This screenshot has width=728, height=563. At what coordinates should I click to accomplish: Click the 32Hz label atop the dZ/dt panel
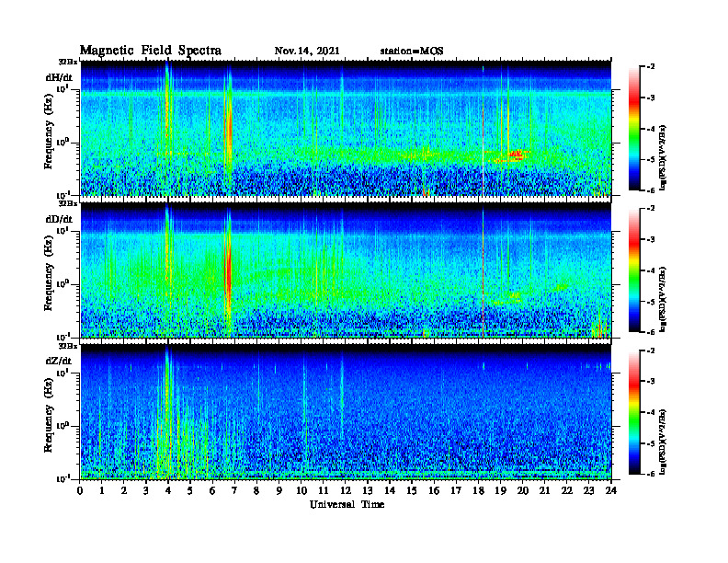coord(67,346)
